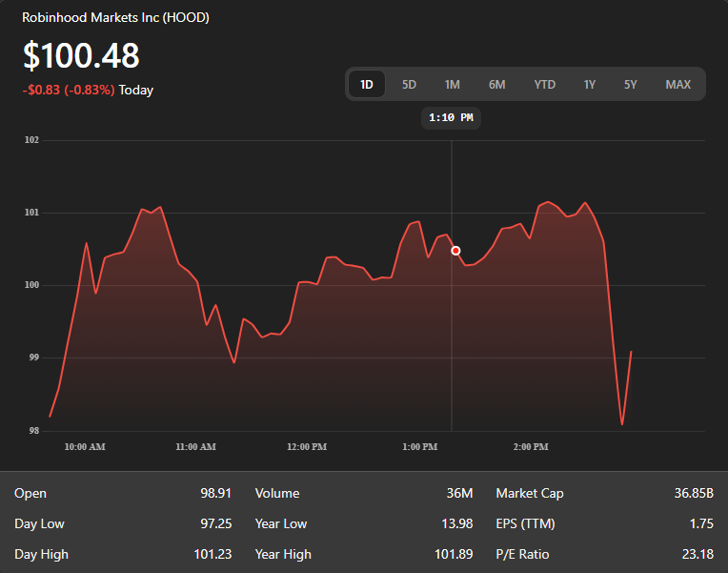Click the 12:00 PM axis label

pyautogui.click(x=307, y=446)
